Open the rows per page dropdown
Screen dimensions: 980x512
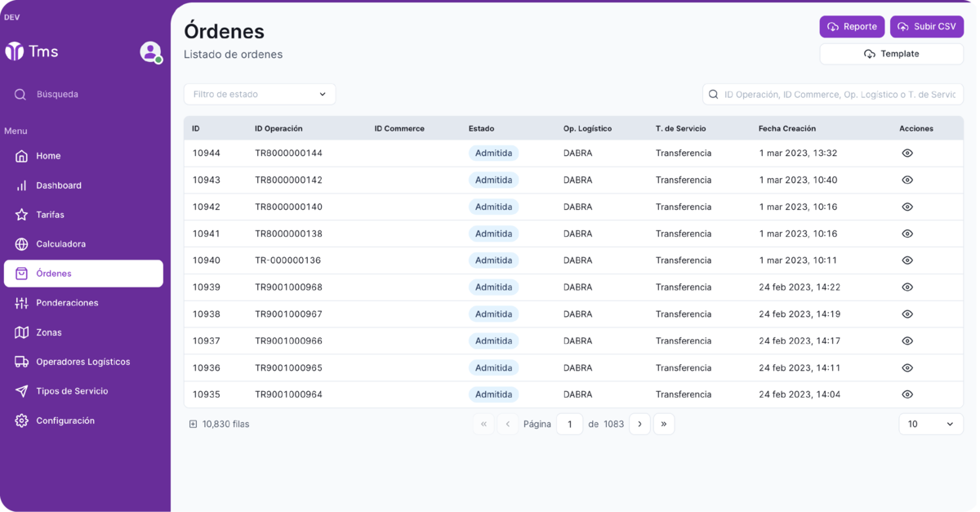click(x=930, y=424)
